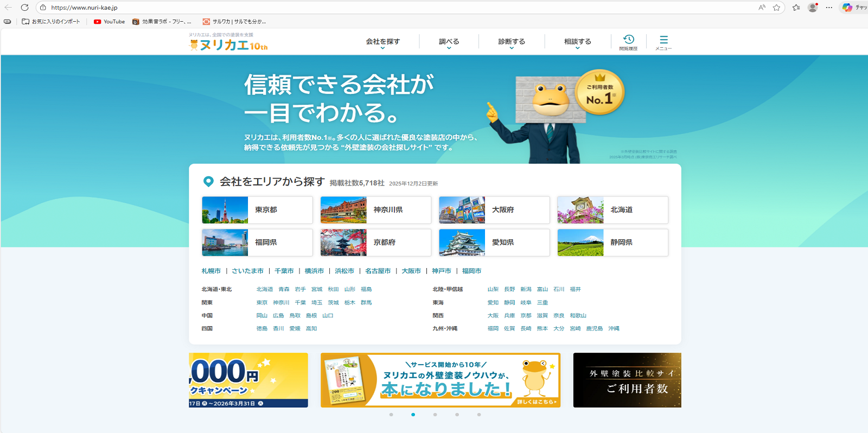Open the hamburger メニュー icon
Screen dimensions: 868x433
pyautogui.click(x=663, y=42)
